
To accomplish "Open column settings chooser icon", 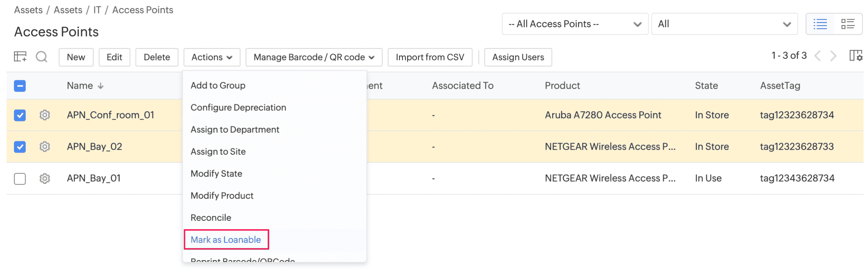I will 856,56.
